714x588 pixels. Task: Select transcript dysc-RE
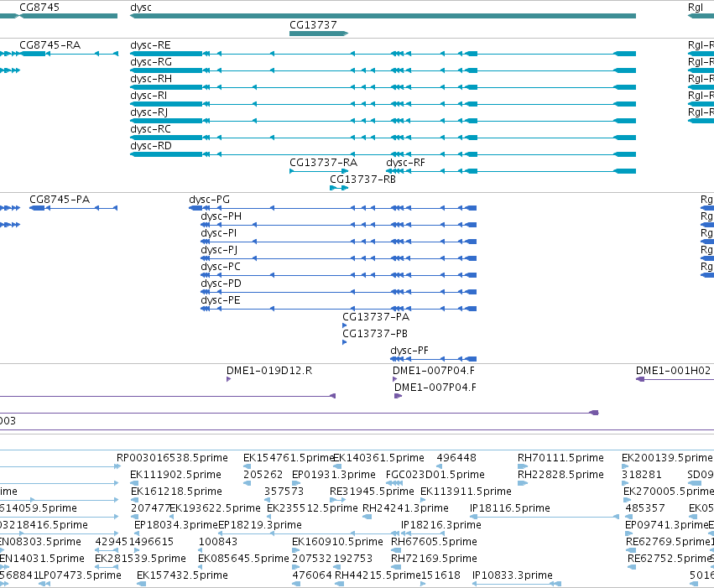coord(383,54)
